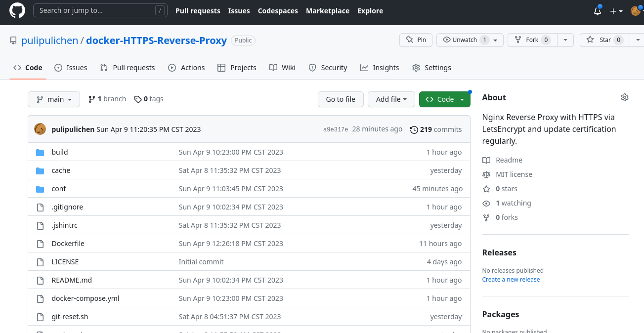Click the cache folder icon
Viewport: 644px width, 333px height.
[40, 170]
